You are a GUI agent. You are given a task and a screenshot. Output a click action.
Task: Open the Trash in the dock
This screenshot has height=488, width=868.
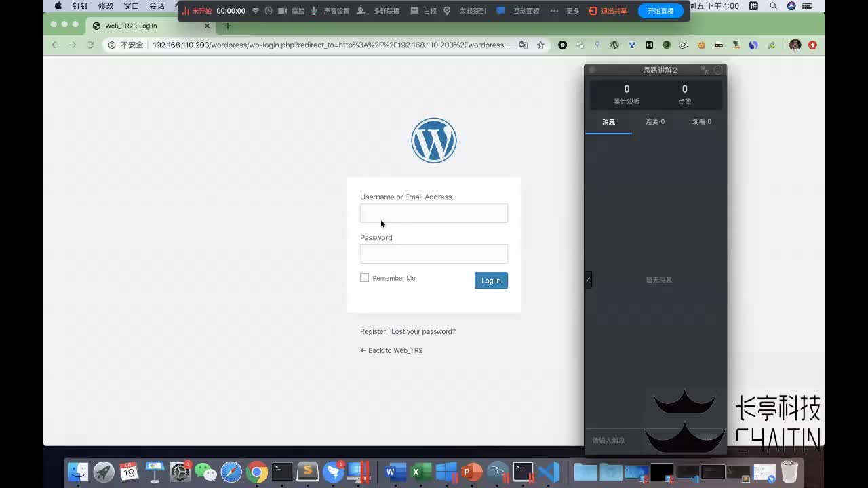click(x=789, y=472)
